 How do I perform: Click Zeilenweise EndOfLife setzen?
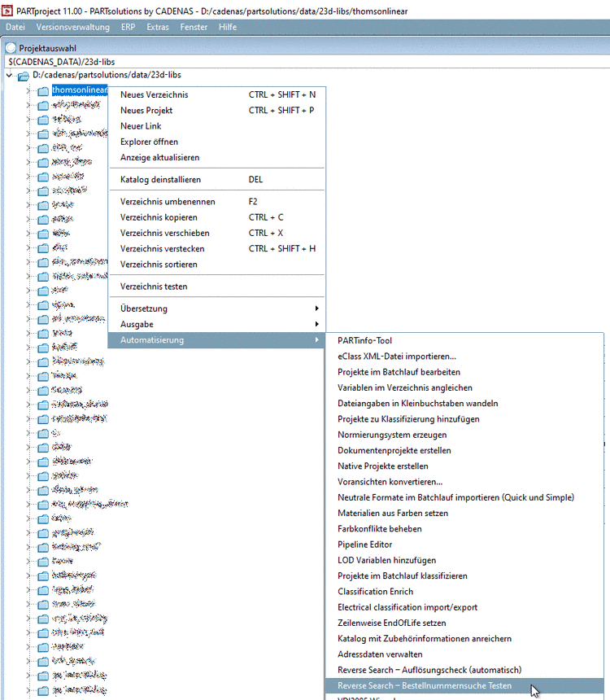[464, 623]
